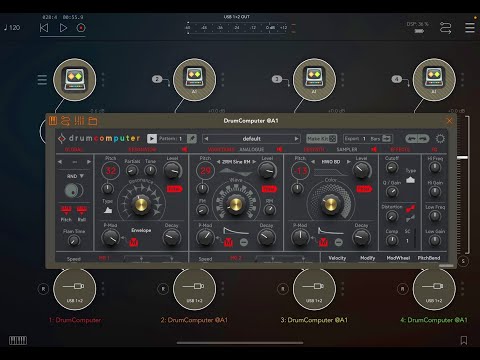This screenshot has height=360, width=480.
Task: Select channel 1 USB 1+2 output node
Action: click(75, 289)
